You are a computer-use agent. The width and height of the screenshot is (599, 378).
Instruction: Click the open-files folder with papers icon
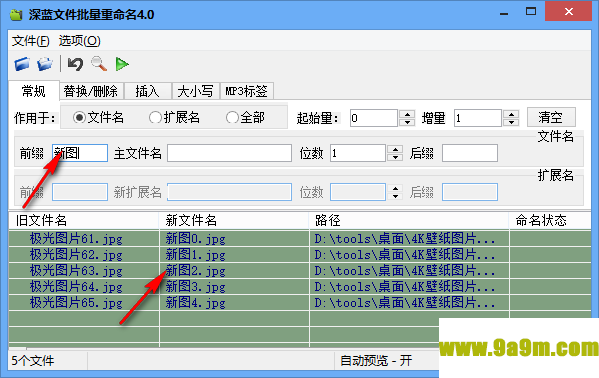pyautogui.click(x=45, y=64)
